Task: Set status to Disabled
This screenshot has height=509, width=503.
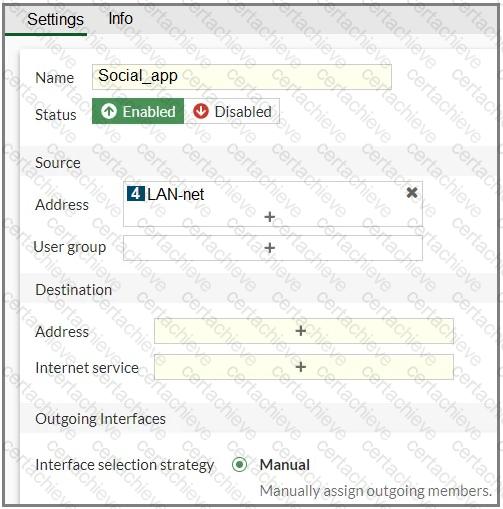Action: click(232, 111)
